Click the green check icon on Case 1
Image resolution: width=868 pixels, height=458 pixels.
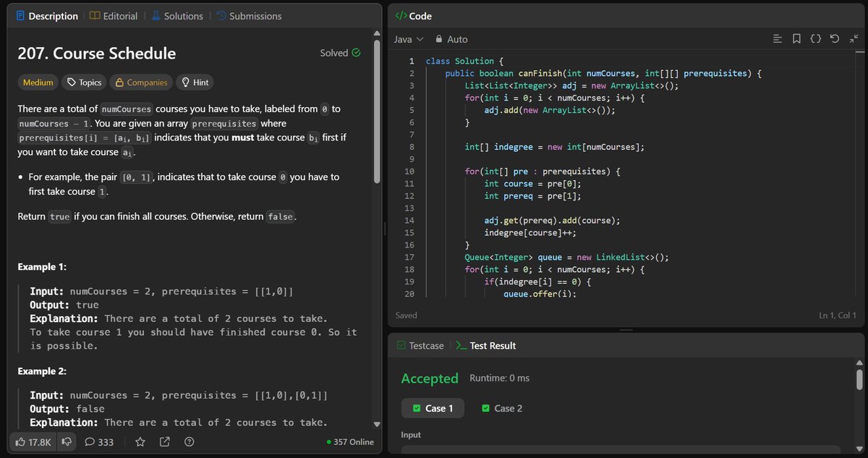point(417,408)
